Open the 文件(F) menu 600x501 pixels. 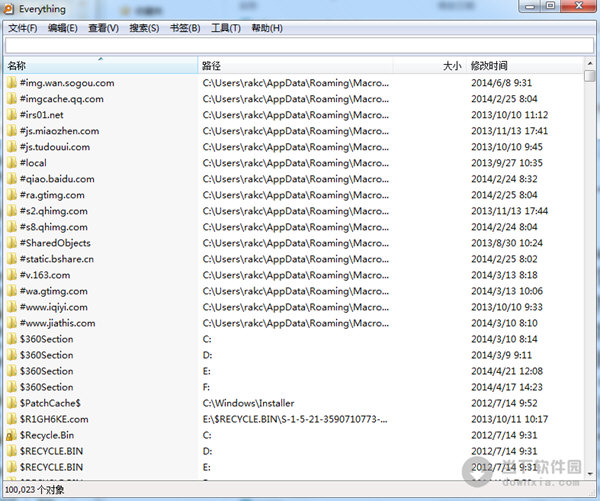23,28
